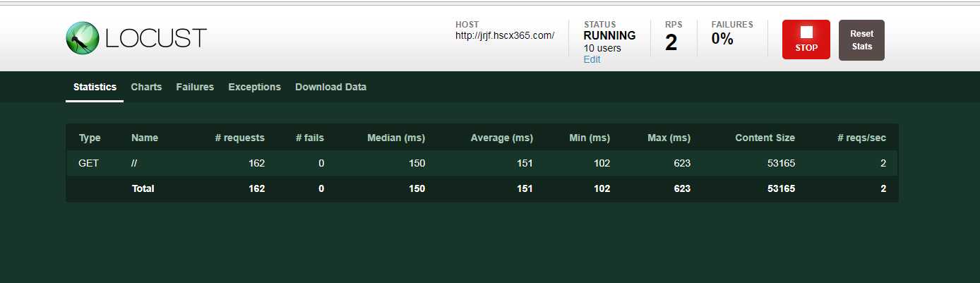Click the LOCUST title text

(x=156, y=38)
